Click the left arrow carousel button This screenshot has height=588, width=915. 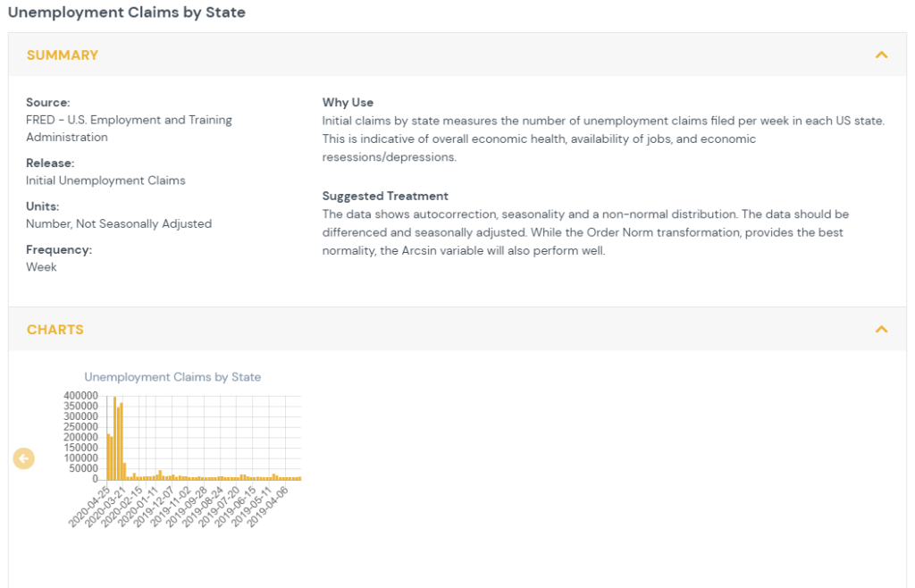coord(24,458)
